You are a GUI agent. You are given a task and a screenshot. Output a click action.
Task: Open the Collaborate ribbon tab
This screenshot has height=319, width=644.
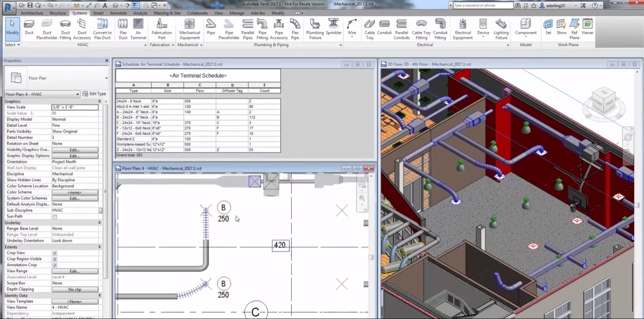click(197, 13)
